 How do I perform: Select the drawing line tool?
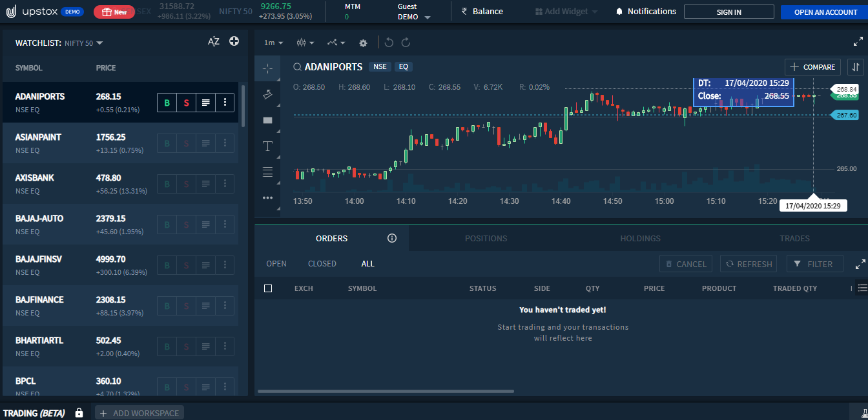(x=268, y=94)
